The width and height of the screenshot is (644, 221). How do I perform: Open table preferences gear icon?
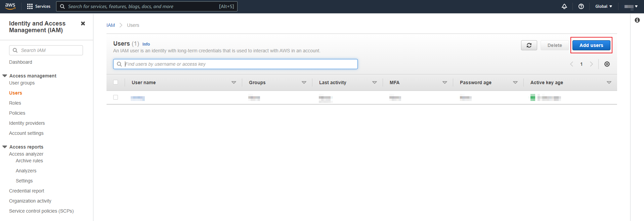coord(607,64)
